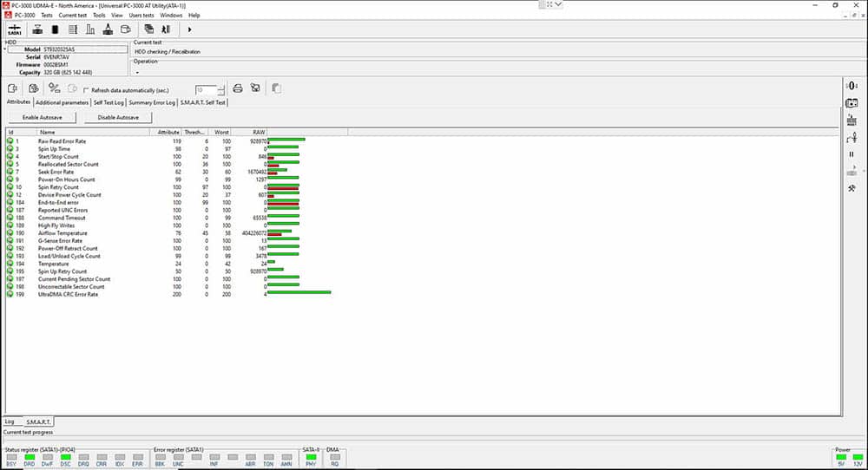Open the View menu
Image resolution: width=868 pixels, height=470 pixels.
117,15
